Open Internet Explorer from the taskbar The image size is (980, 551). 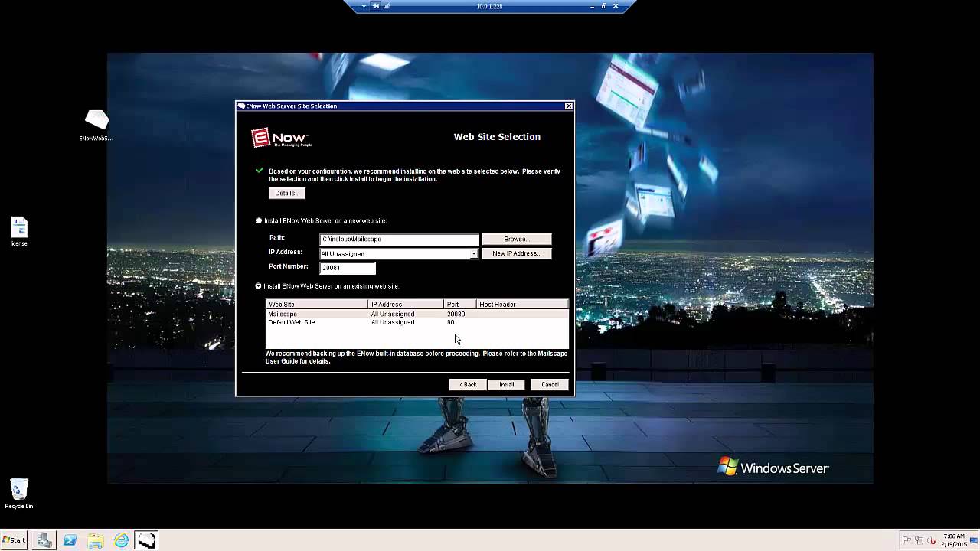coord(121,540)
